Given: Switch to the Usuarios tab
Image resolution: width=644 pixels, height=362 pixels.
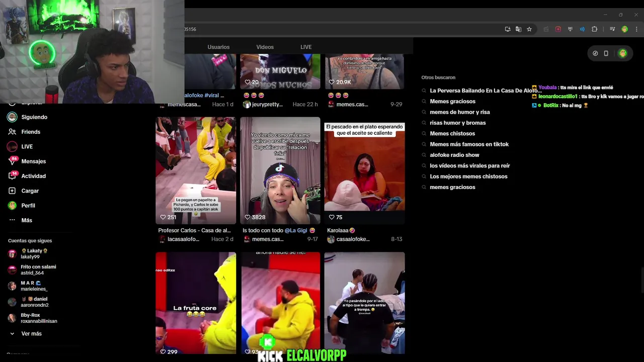Looking at the screenshot, I should tap(218, 47).
